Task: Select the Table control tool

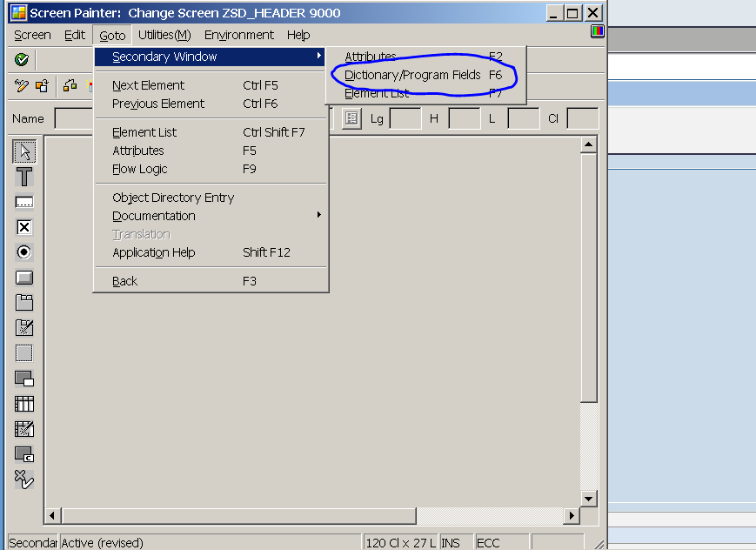Action: 23,403
